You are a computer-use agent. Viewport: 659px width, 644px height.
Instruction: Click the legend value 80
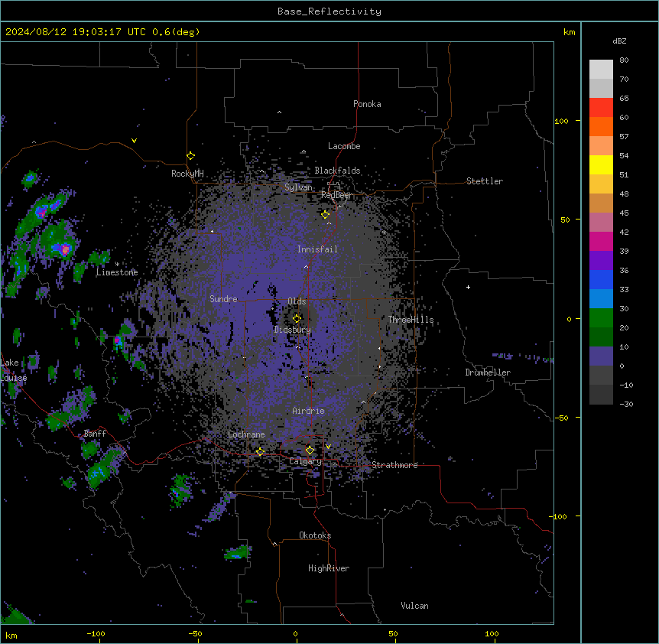pos(624,60)
